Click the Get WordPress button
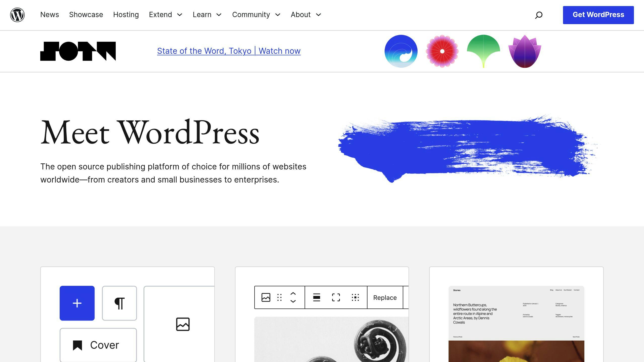644x362 pixels. (598, 15)
